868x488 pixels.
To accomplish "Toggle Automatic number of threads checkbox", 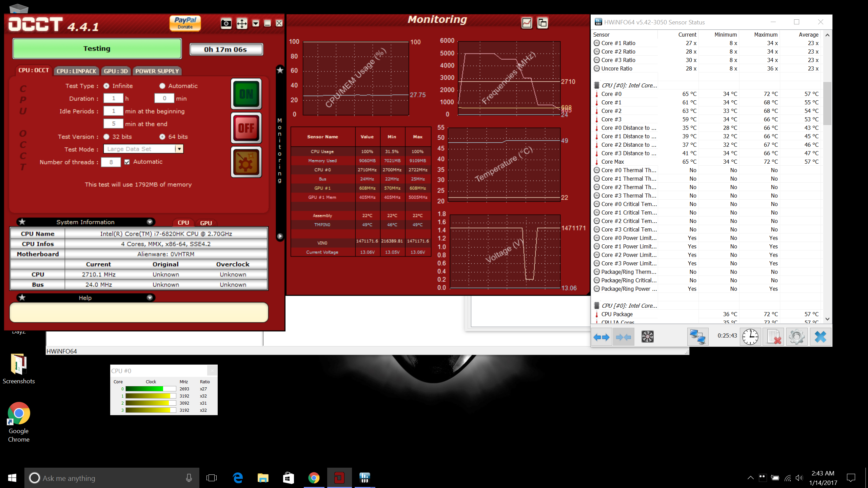I will tap(127, 162).
